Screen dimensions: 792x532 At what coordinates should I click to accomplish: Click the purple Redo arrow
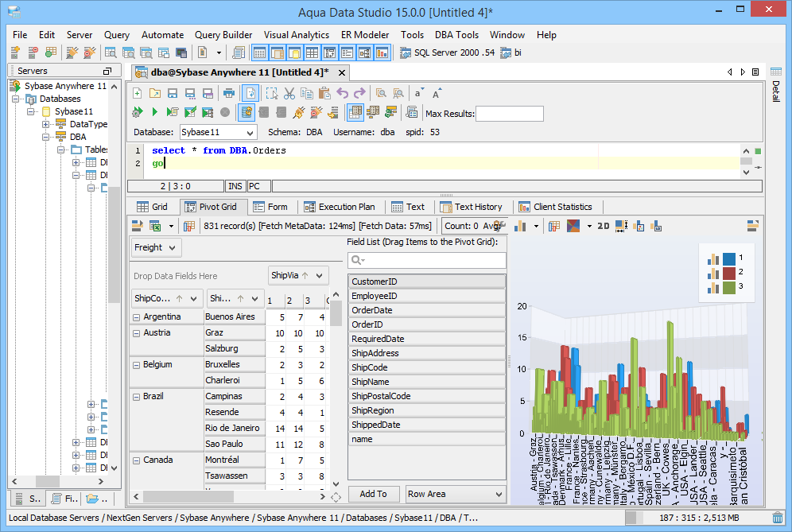(x=359, y=94)
